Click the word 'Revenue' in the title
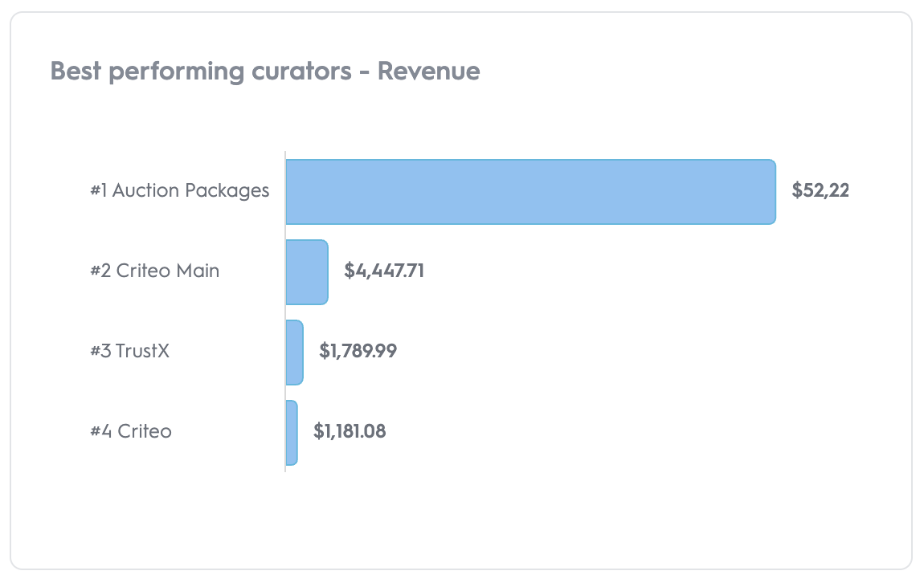Screen dimensions: 924x583 coord(428,71)
